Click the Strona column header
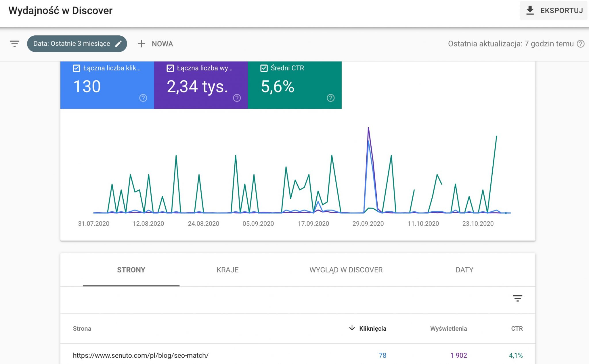The image size is (589, 364). coord(82,329)
